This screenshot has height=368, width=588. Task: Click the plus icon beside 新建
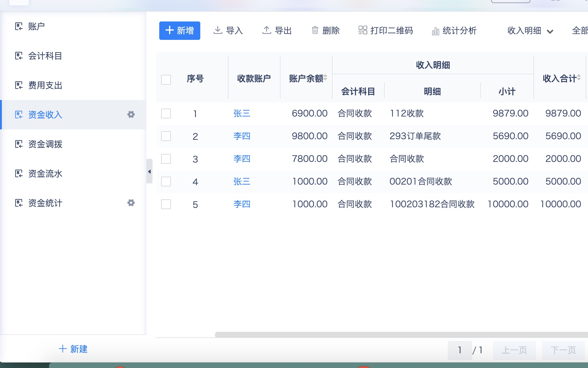pyautogui.click(x=63, y=349)
